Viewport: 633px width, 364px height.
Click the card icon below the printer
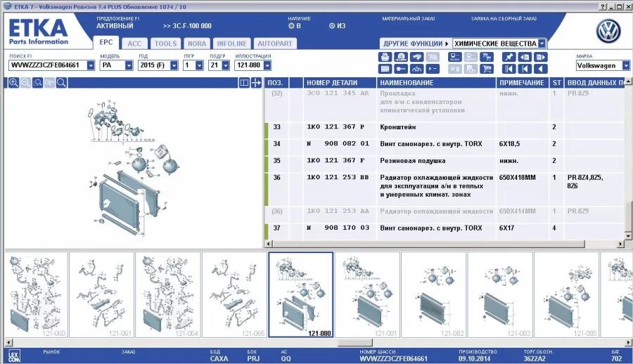[x=385, y=69]
